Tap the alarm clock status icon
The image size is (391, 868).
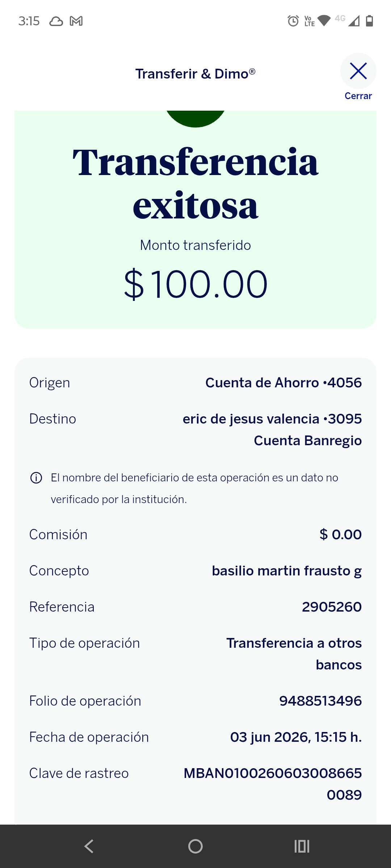click(293, 21)
